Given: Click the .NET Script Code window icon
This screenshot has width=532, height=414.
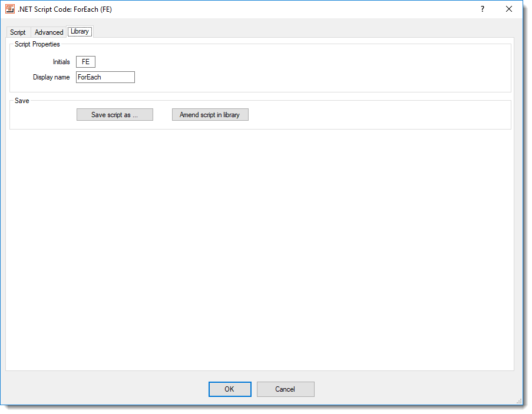Looking at the screenshot, I should coord(10,9).
